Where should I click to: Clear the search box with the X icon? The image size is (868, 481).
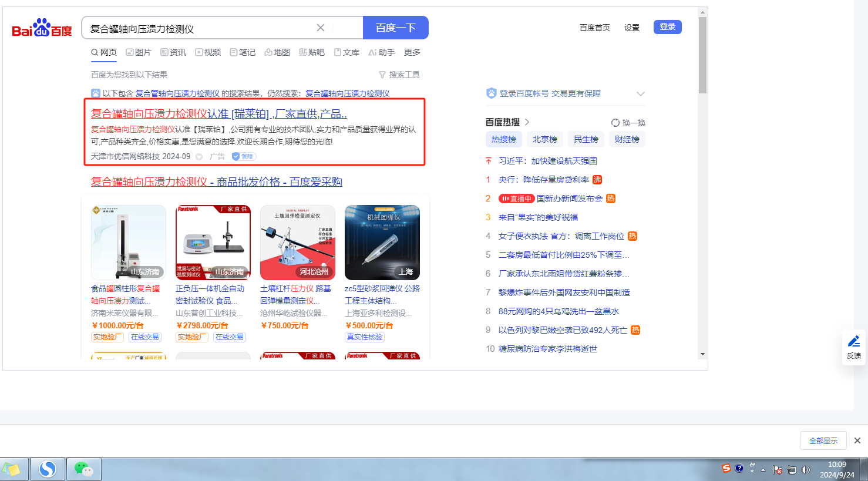321,28
